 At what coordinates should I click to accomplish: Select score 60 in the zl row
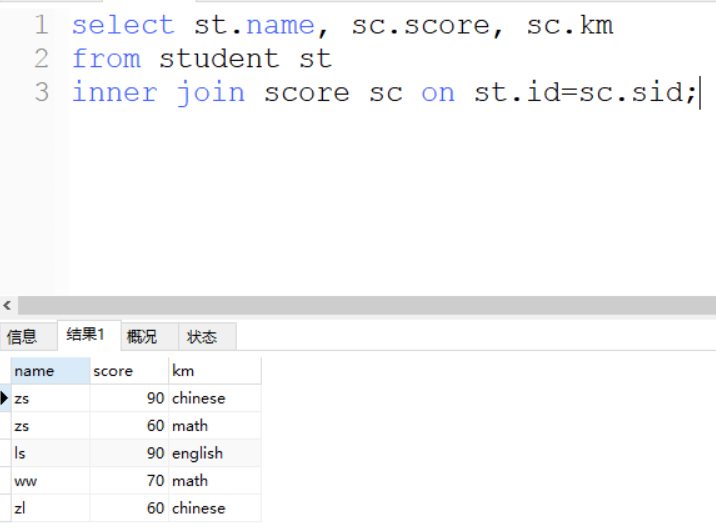129,508
